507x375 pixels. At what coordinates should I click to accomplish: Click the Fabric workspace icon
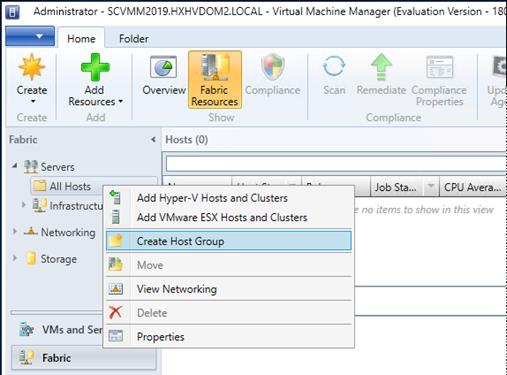(26, 357)
